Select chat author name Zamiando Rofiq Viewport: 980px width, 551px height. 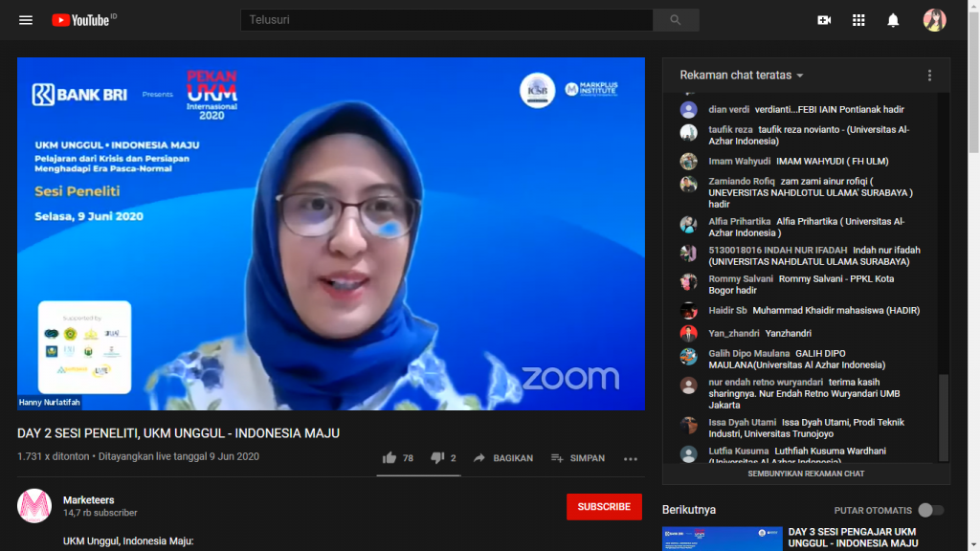point(742,181)
